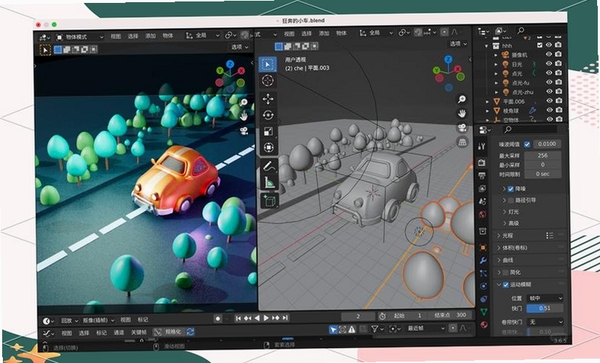
Task: Click the zoom magnifier in right viewport
Action: click(x=462, y=99)
